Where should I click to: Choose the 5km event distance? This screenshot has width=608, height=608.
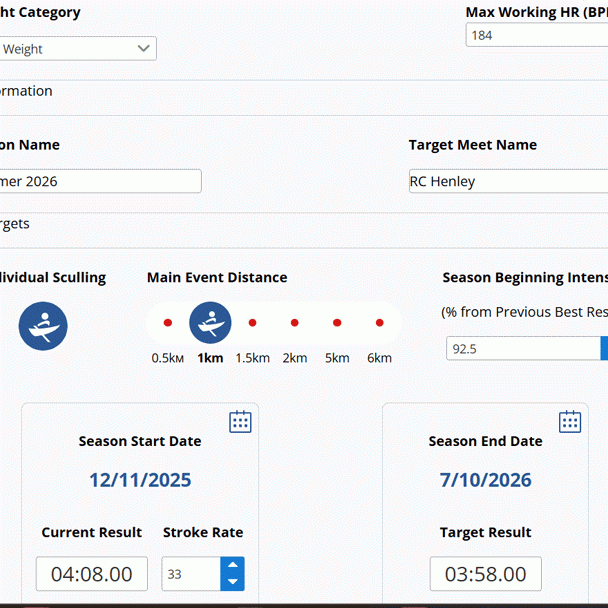click(337, 323)
